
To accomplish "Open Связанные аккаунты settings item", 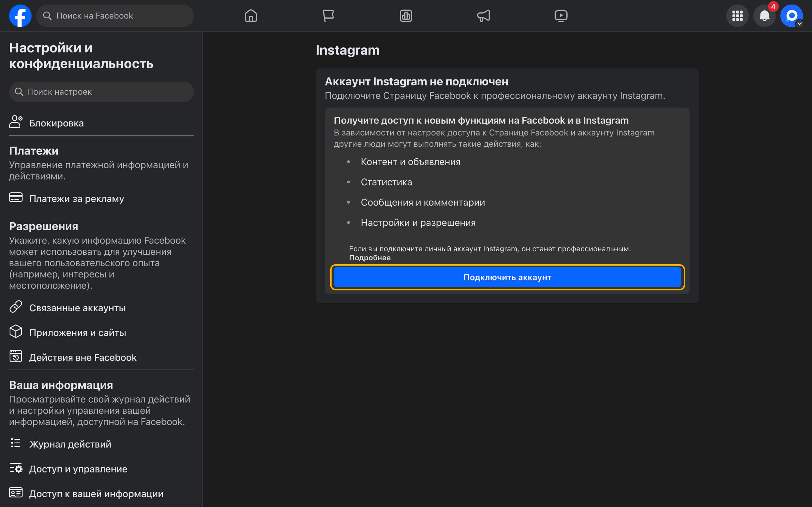I will coord(77,308).
